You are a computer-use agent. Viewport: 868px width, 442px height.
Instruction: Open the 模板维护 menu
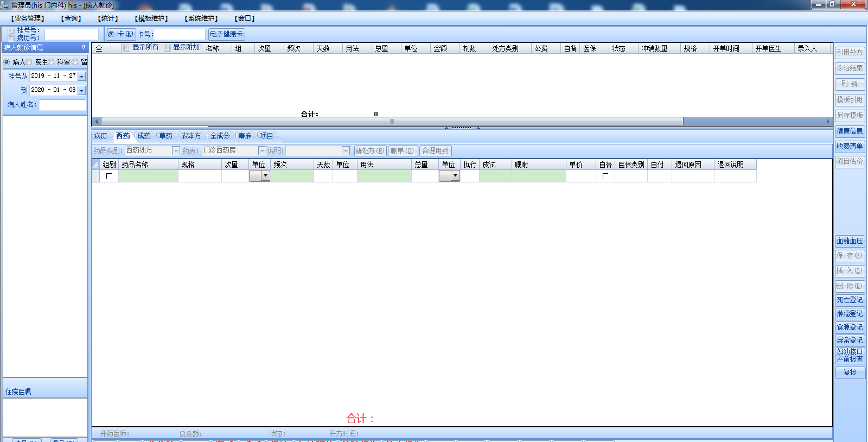(151, 18)
